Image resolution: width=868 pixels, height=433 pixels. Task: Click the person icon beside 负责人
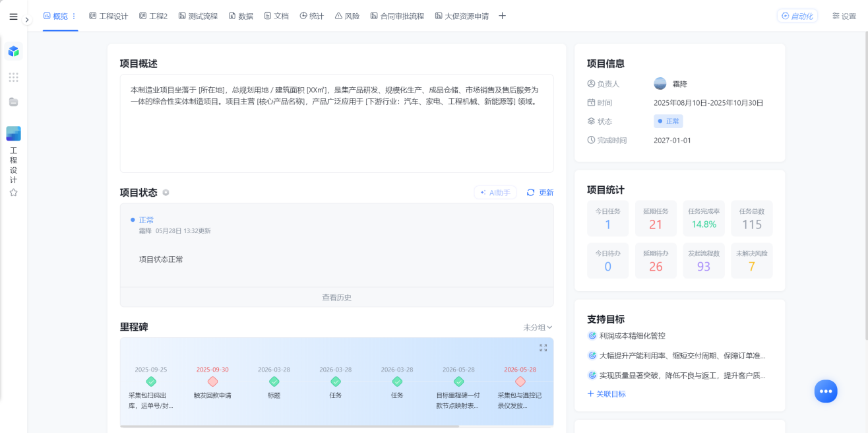(x=591, y=84)
